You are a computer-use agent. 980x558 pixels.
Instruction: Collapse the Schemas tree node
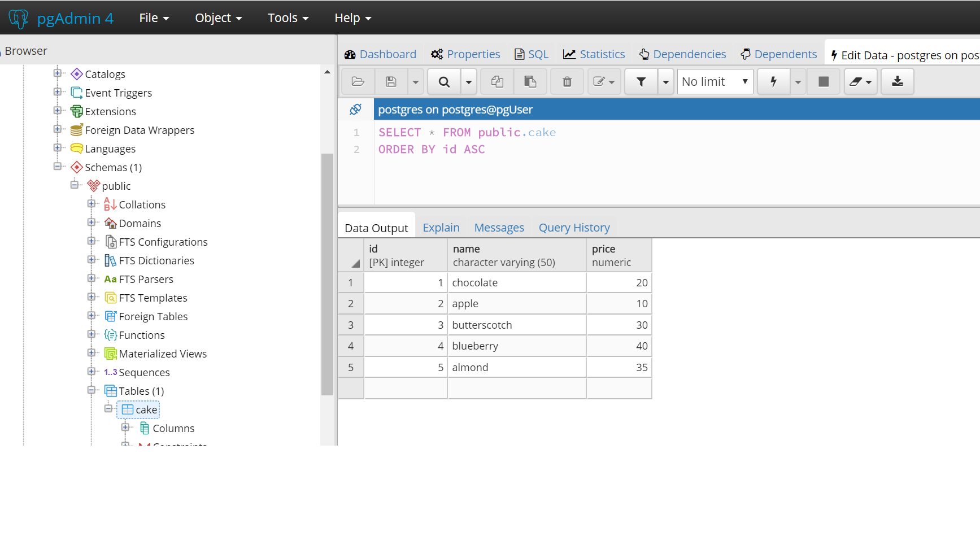[x=58, y=167]
